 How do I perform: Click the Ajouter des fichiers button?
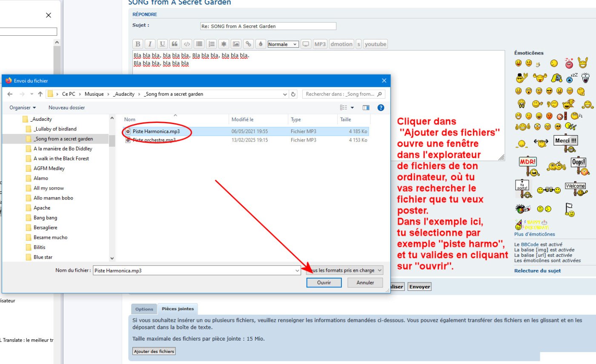154,351
